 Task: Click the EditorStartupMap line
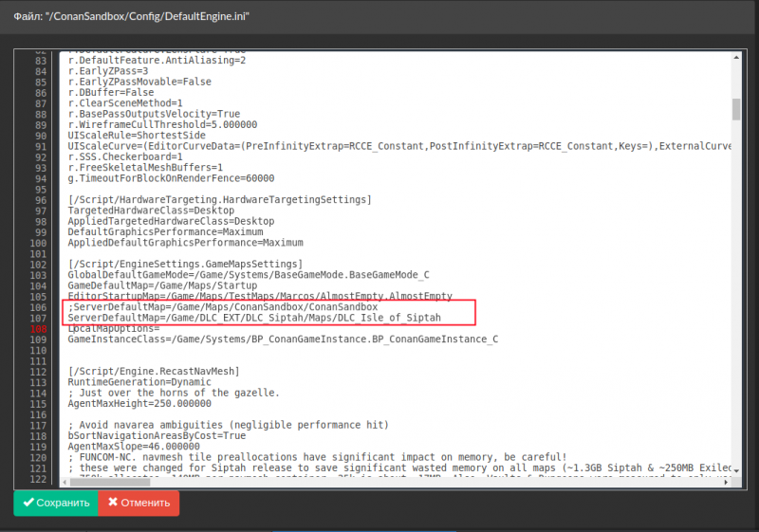point(260,297)
